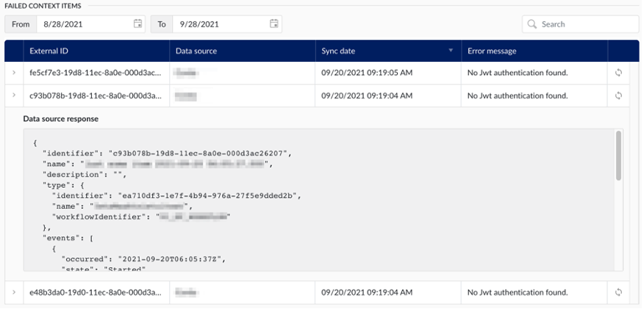Click the retry sync icon for c93b078b row
644x309 pixels.
tap(618, 96)
